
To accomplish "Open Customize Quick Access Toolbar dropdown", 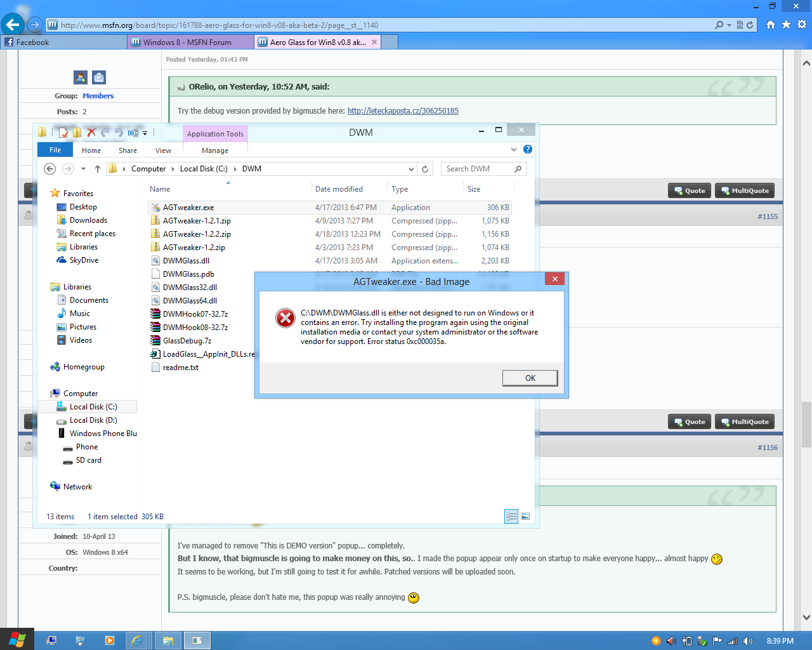I will 145,133.
